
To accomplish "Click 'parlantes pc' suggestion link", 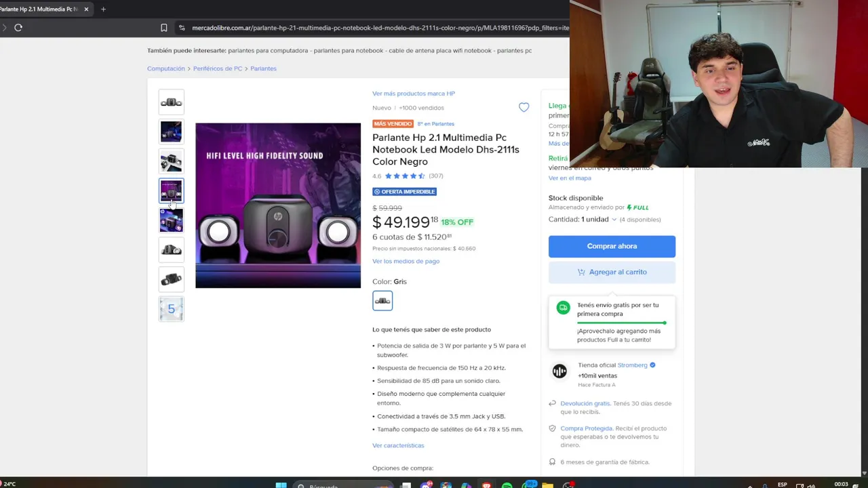I will (x=514, y=51).
